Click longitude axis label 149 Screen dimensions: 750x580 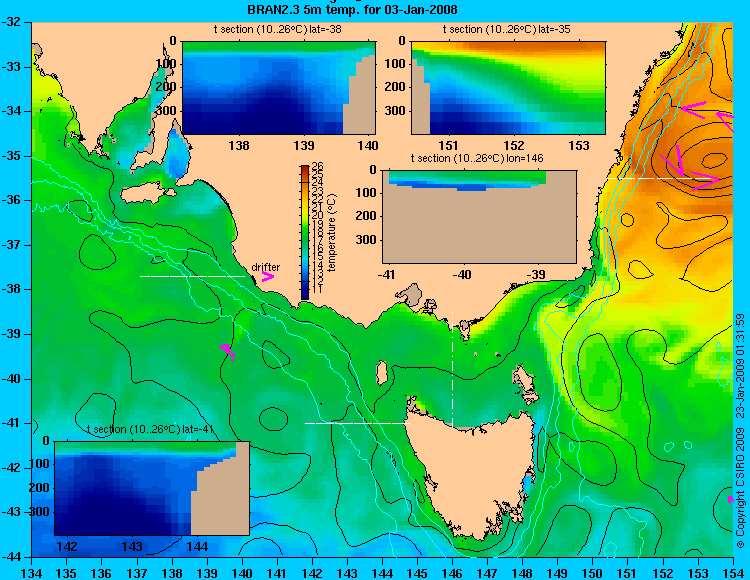click(x=558, y=573)
